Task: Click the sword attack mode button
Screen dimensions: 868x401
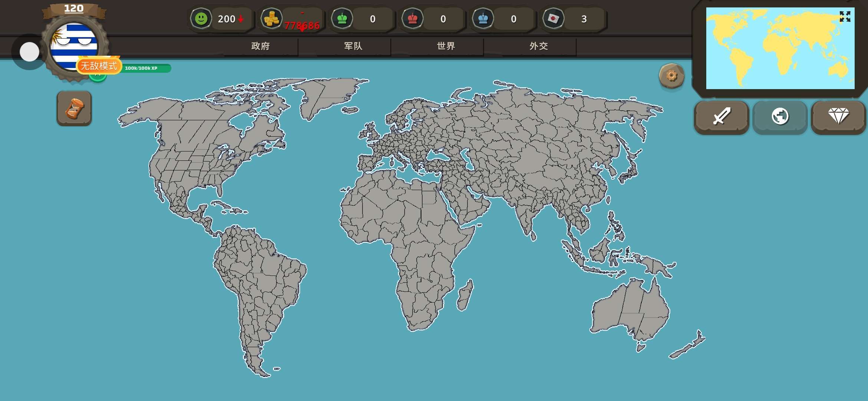Action: click(721, 117)
